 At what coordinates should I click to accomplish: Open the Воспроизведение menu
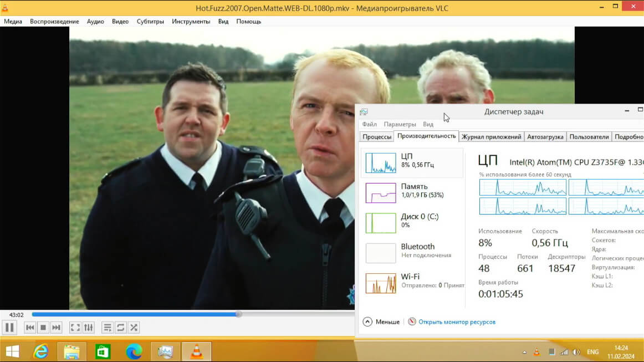pos(54,22)
